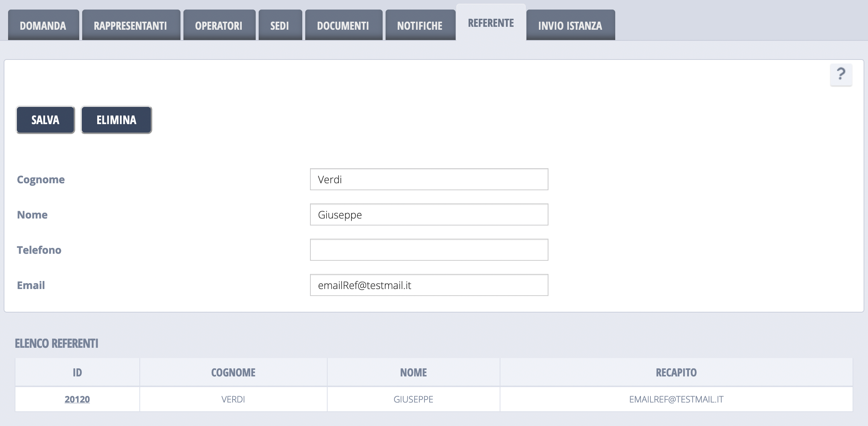
Task: Click into the Cognome input field
Action: pyautogui.click(x=429, y=179)
